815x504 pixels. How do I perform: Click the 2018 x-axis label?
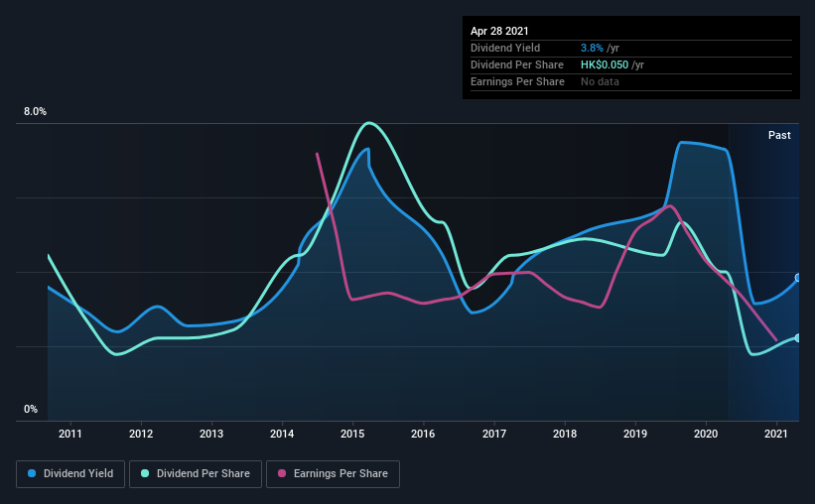coord(565,434)
